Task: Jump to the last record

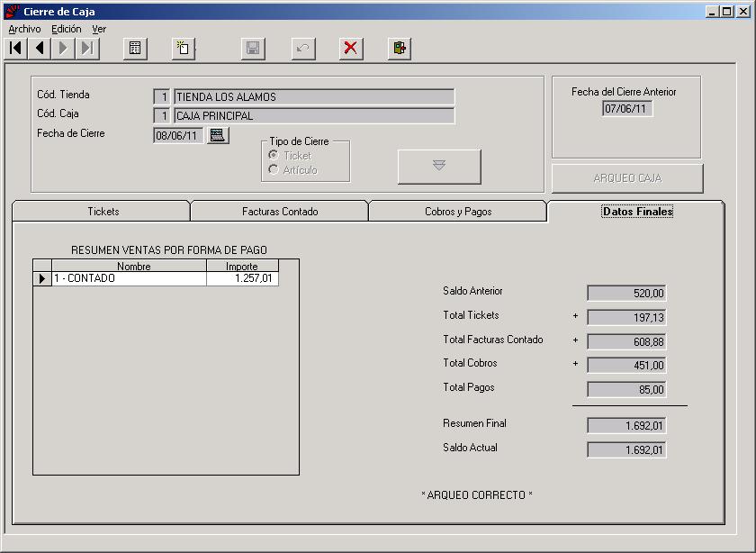Action: 87,49
